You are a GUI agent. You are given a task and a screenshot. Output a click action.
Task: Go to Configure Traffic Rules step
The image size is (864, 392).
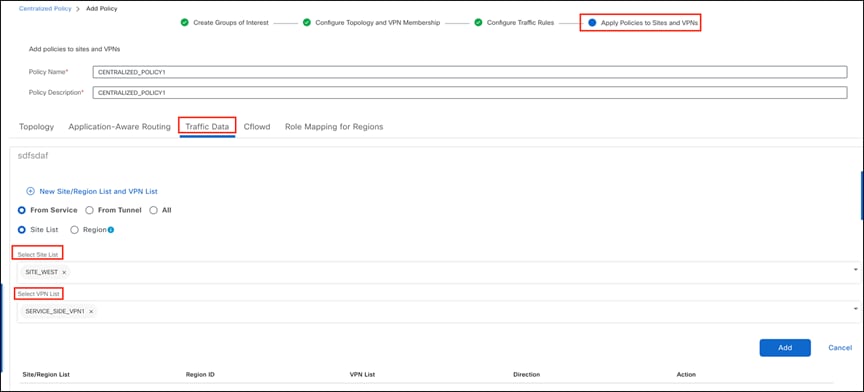click(520, 23)
